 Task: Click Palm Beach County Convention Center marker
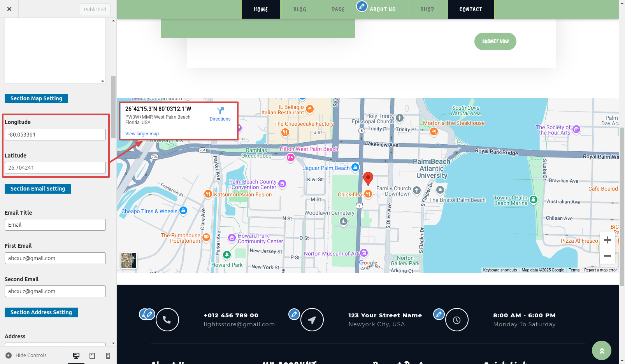[x=282, y=184]
